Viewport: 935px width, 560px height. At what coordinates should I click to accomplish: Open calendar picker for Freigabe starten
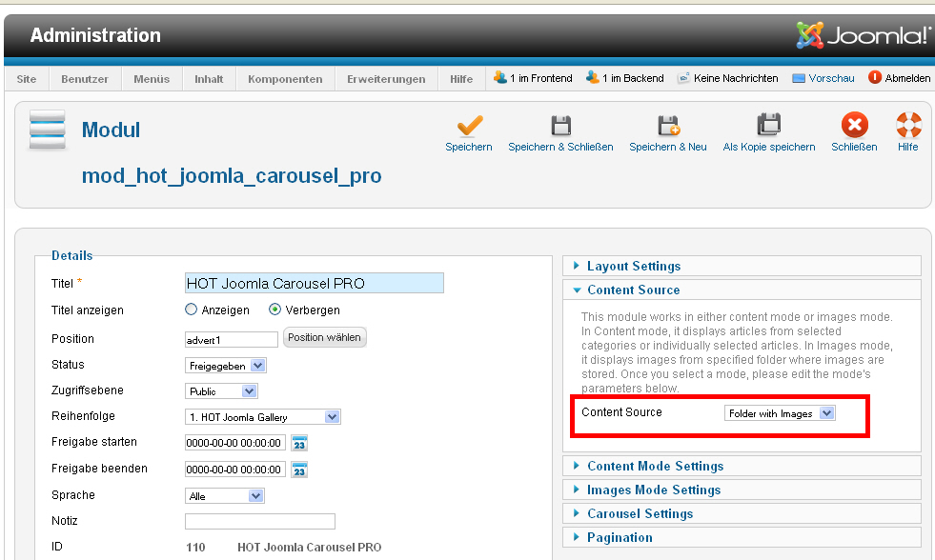pos(299,443)
